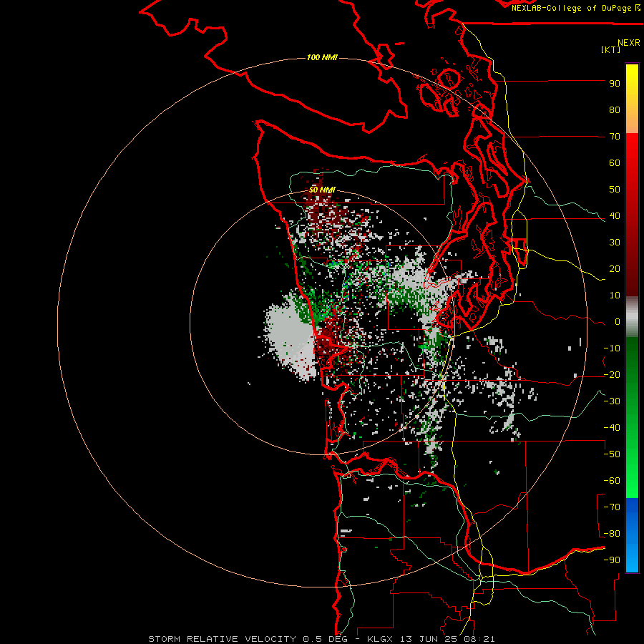Click the "100 NMI" range ring label
The width and height of the screenshot is (644, 644).
322,57
